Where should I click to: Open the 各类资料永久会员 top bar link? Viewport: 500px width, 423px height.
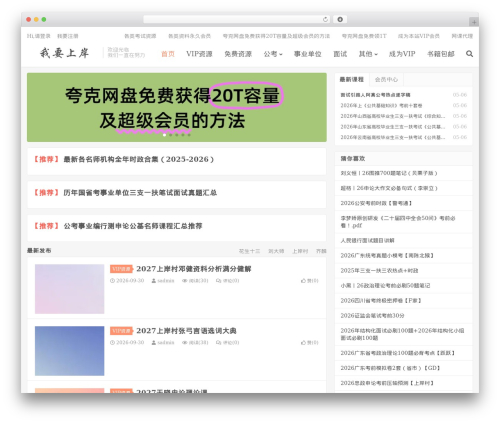click(189, 36)
